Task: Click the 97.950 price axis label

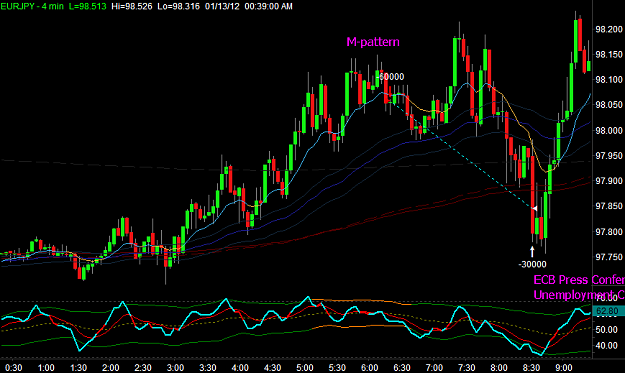Action: (x=609, y=156)
